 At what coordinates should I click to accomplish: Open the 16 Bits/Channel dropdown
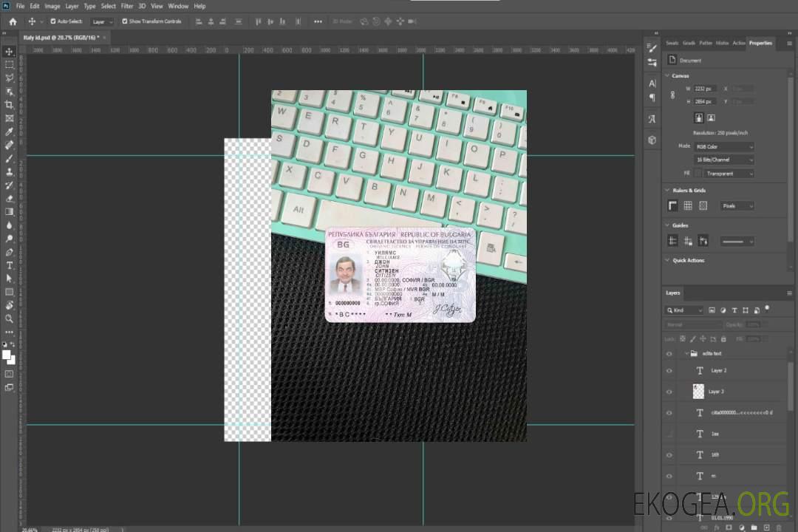(723, 160)
